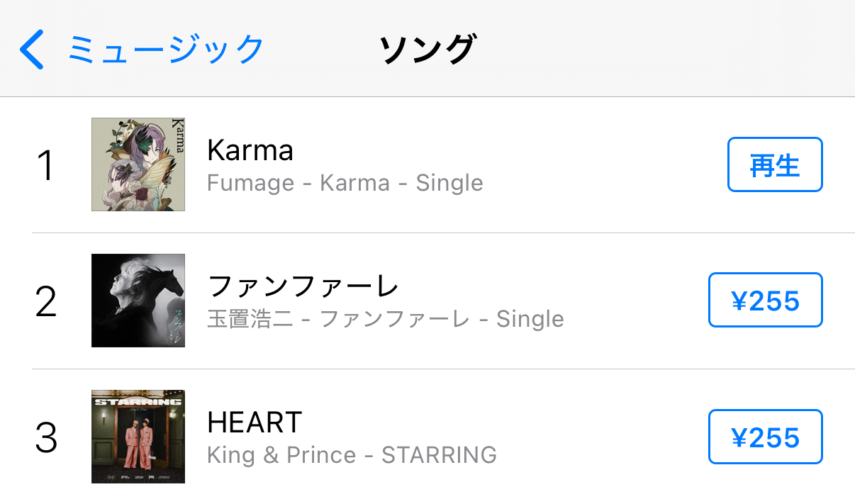The image size is (855, 504).
Task: Tap the STARRING album name under HEART
Action: point(439,455)
